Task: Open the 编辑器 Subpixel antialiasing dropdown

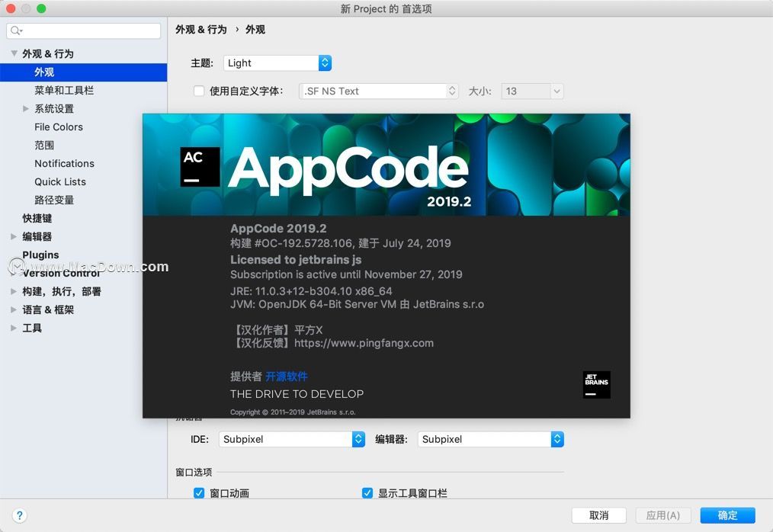Action: (491, 439)
